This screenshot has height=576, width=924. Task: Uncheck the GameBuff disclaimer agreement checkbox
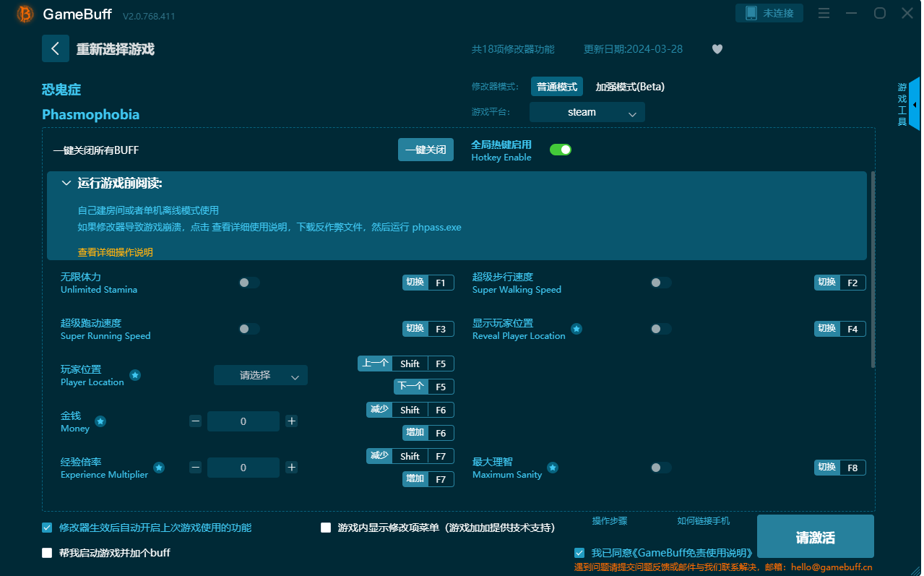(x=579, y=552)
